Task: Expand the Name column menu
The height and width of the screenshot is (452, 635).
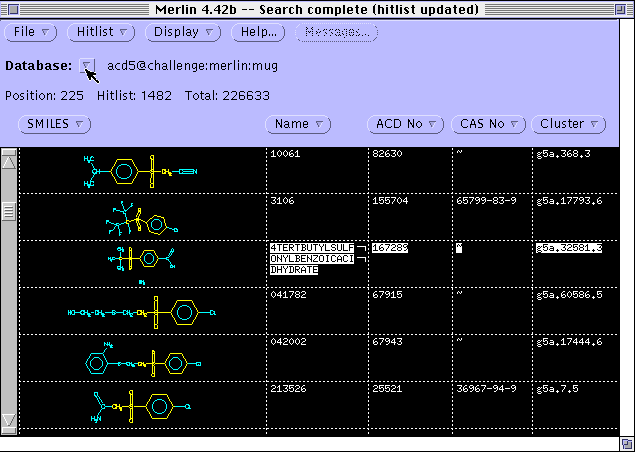Action: point(298,124)
